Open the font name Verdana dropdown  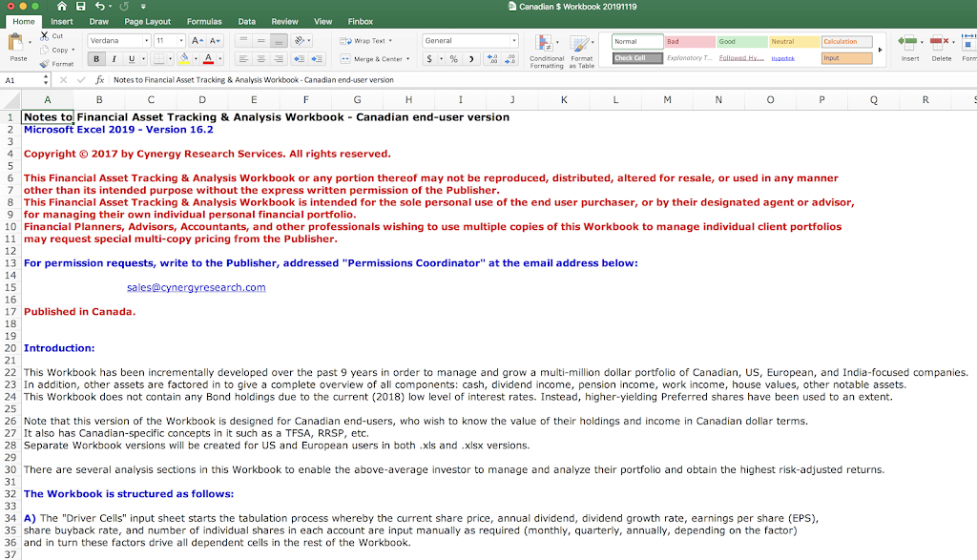(x=146, y=40)
